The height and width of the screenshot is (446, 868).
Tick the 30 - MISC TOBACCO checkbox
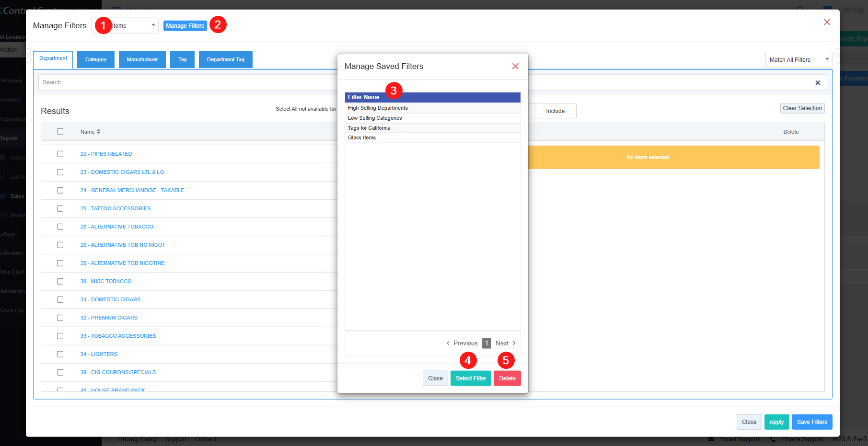pyautogui.click(x=60, y=282)
